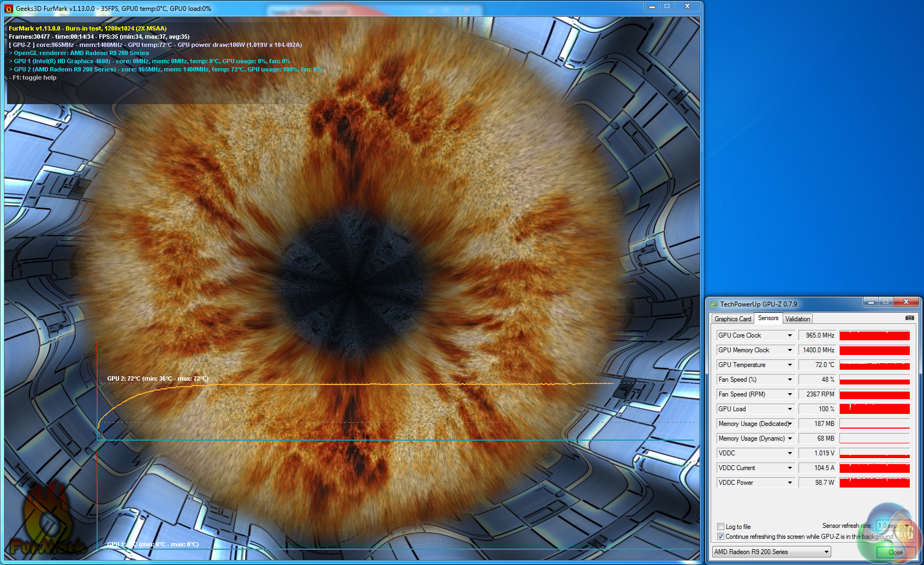Screen dimensions: 924x565
Task: Click the camera screenshot icon in GPU-Z
Action: pos(909,318)
